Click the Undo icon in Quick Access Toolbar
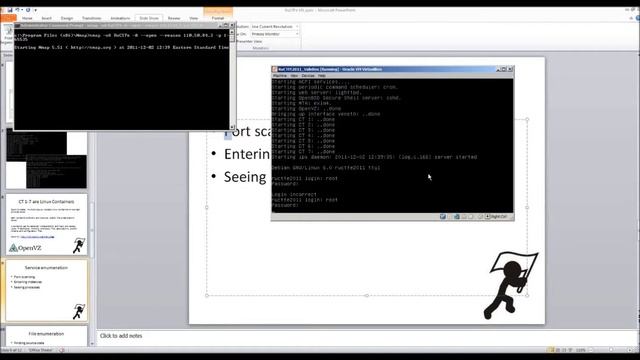The height and width of the screenshot is (360, 640). point(17,10)
